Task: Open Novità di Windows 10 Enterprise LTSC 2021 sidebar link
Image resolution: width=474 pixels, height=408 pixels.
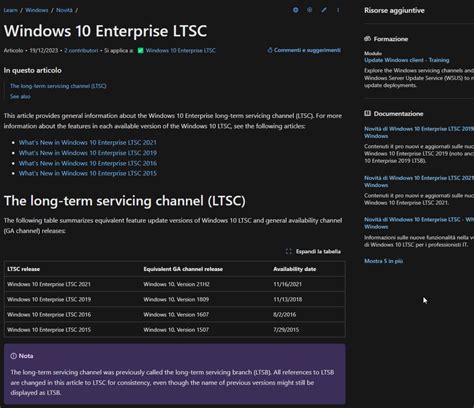Action: point(419,181)
